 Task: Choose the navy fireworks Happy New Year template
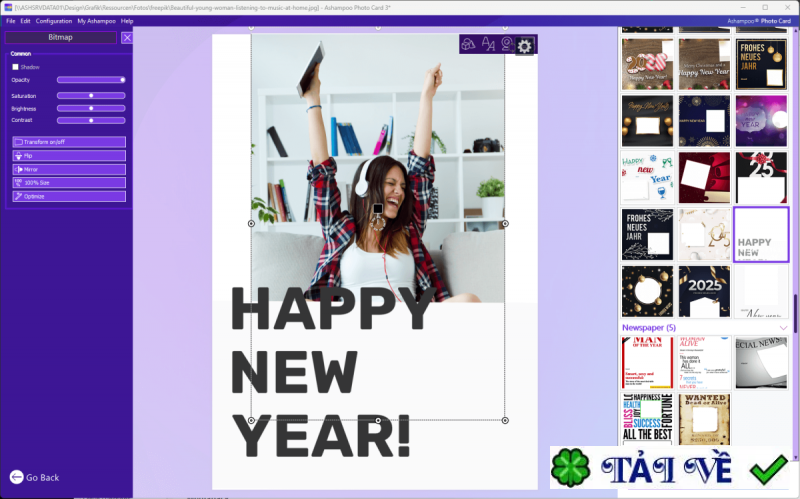(704, 121)
